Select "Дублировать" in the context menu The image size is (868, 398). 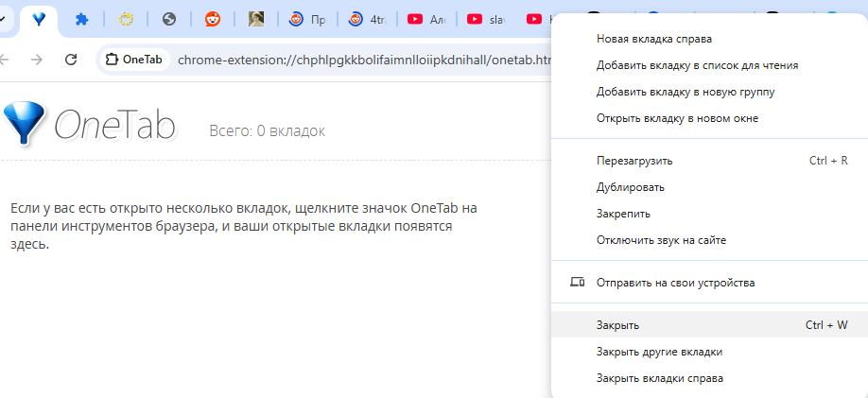point(710,187)
